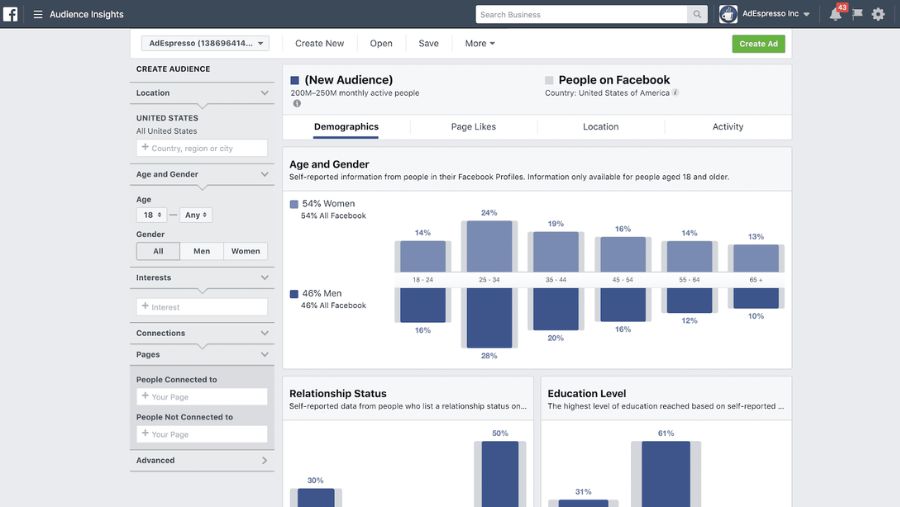
Task: Click the Country, region or city field
Action: pos(201,148)
